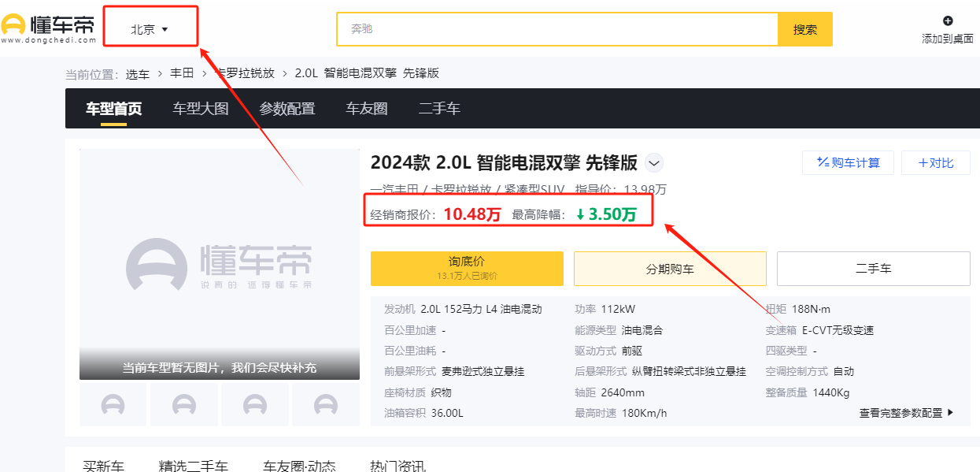Click the 百公里油耗 label
Screen dimensions: 980x472
(410, 351)
